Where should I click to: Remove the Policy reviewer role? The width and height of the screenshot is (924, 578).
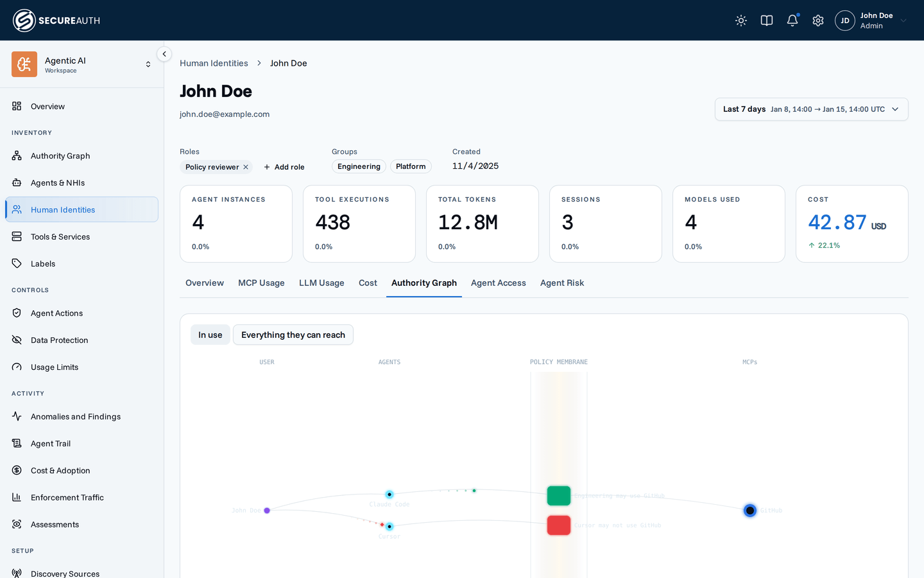click(246, 167)
